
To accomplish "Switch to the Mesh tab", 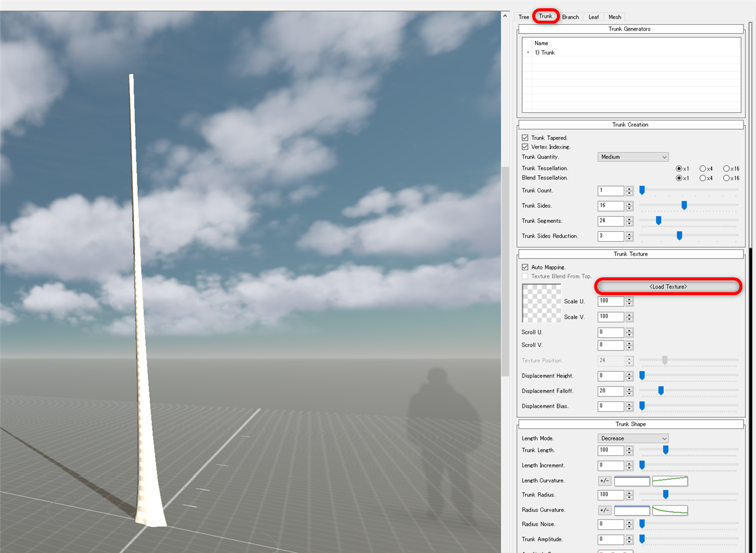I will pyautogui.click(x=614, y=17).
